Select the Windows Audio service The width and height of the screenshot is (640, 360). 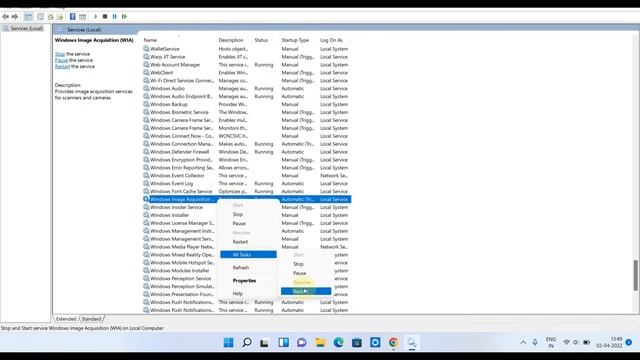click(x=247, y=89)
